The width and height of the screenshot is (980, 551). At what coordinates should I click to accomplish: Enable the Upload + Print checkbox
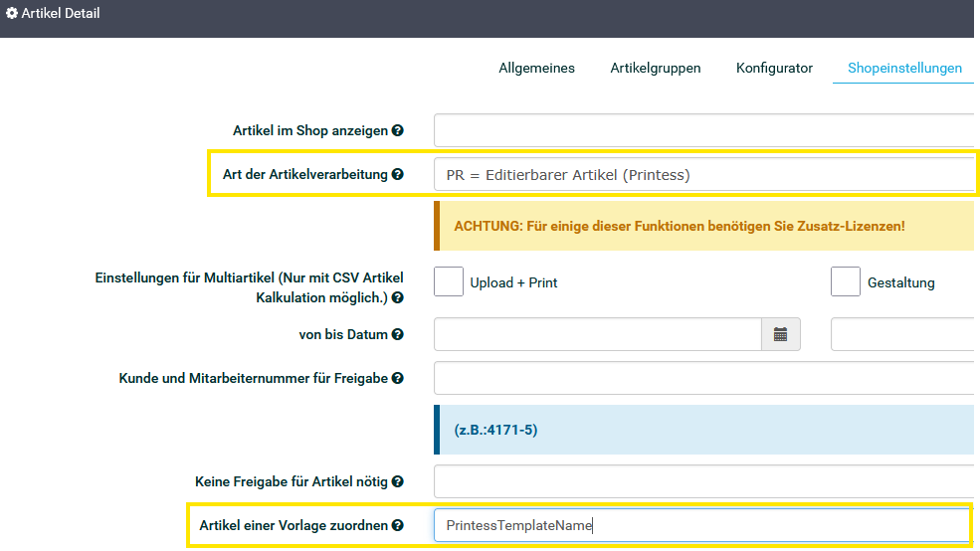(x=449, y=281)
